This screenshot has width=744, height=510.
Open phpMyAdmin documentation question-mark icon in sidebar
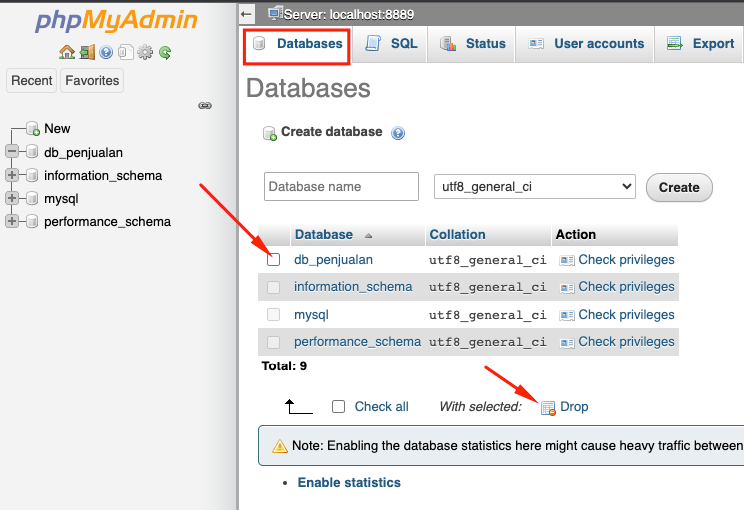[x=106, y=52]
